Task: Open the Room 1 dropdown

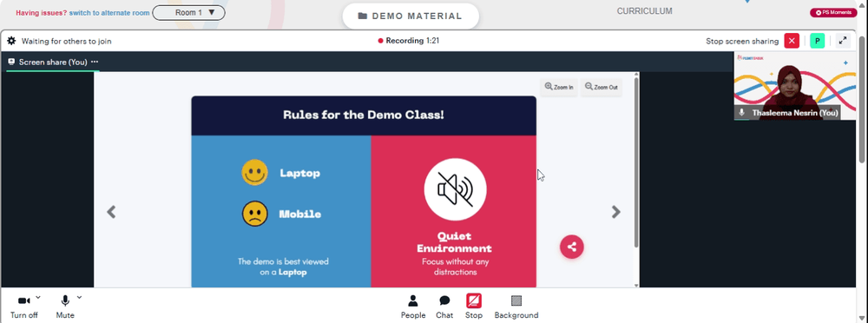Action: click(188, 12)
